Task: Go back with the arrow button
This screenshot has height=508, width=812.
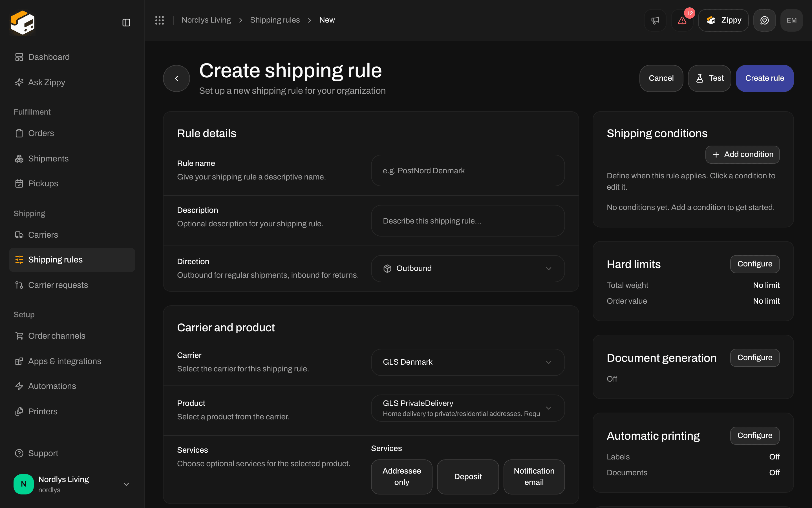Action: point(176,78)
